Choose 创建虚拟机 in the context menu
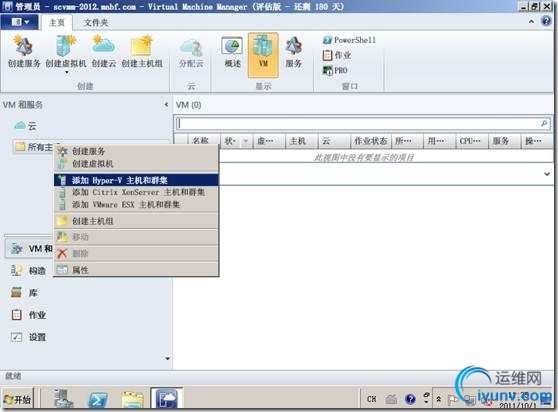The height and width of the screenshot is (412, 558). coord(136,164)
